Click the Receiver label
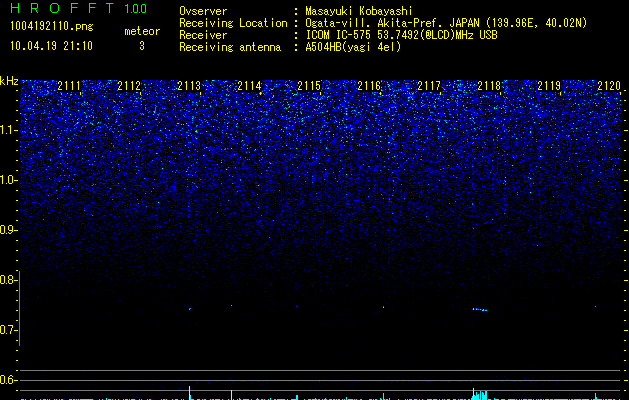 [203, 35]
